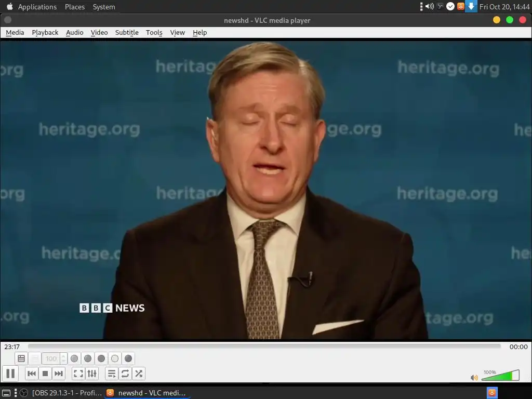Open the Subtitle menu

click(x=127, y=33)
